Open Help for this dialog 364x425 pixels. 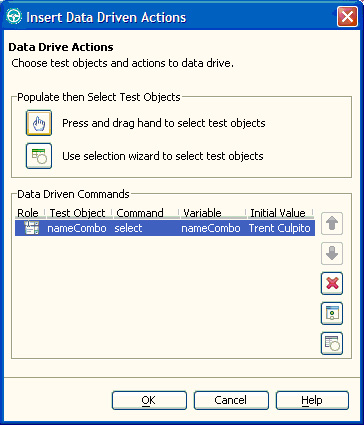pos(312,400)
